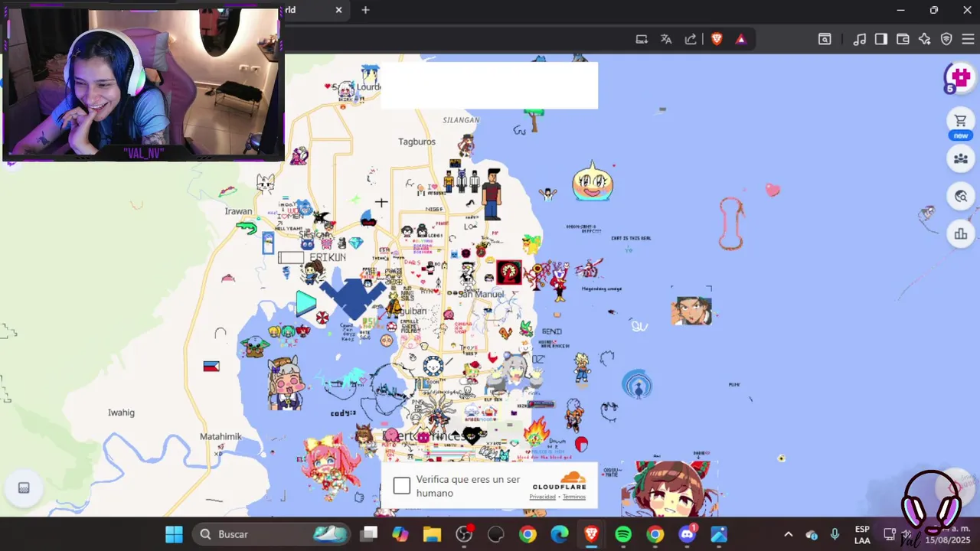Open Microsoft Edge from the taskbar
Viewport: 980px width, 551px height.
(560, 534)
